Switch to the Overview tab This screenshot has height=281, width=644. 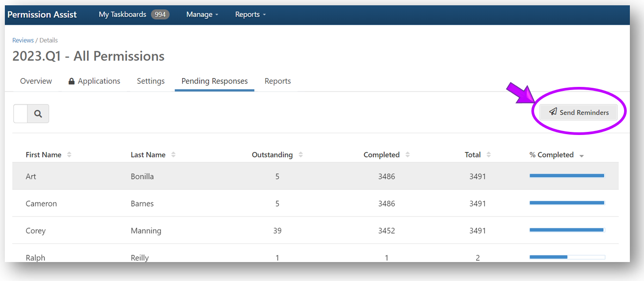click(36, 81)
